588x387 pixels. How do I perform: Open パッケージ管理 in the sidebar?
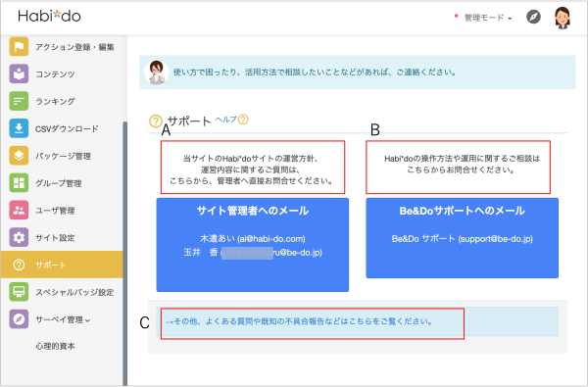coord(63,156)
